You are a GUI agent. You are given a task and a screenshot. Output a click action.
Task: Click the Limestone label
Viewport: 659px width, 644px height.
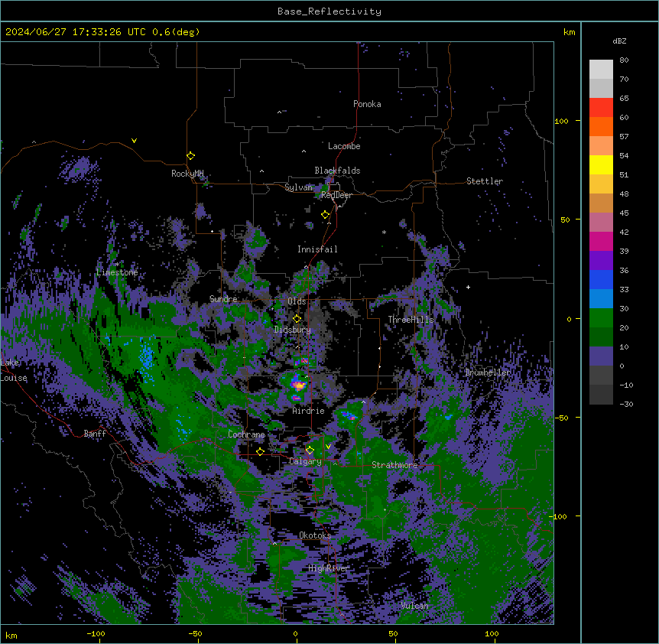point(117,272)
